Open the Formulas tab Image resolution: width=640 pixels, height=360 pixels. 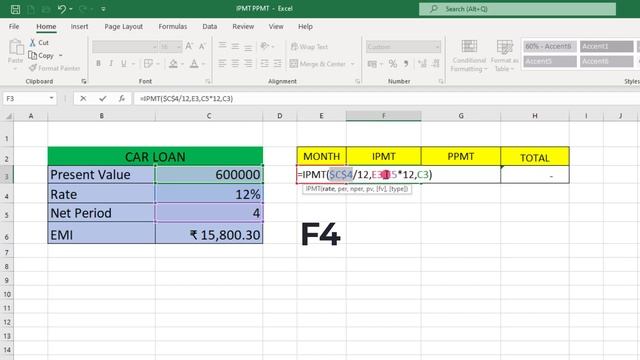(173, 27)
